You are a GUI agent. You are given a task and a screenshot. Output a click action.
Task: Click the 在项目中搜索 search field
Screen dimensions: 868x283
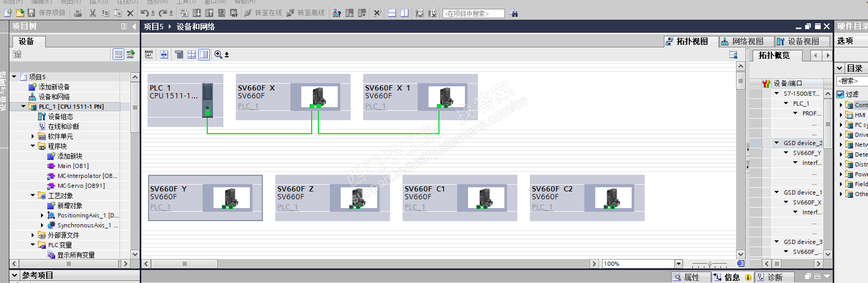(474, 14)
